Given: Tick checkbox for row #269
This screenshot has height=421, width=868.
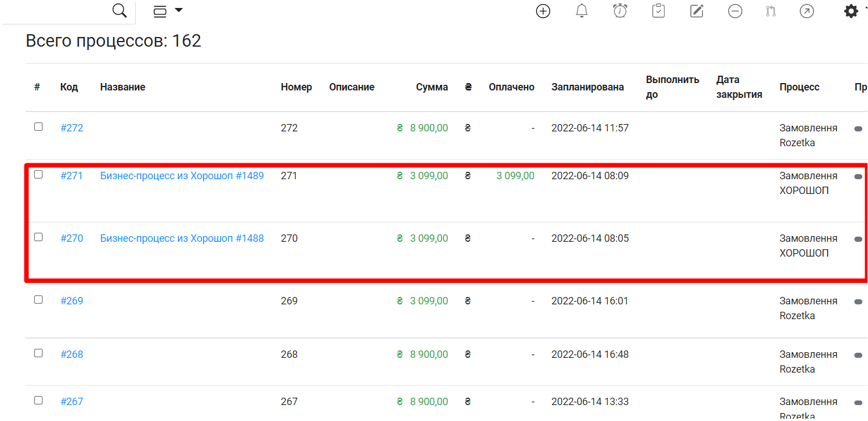Looking at the screenshot, I should 38,300.
